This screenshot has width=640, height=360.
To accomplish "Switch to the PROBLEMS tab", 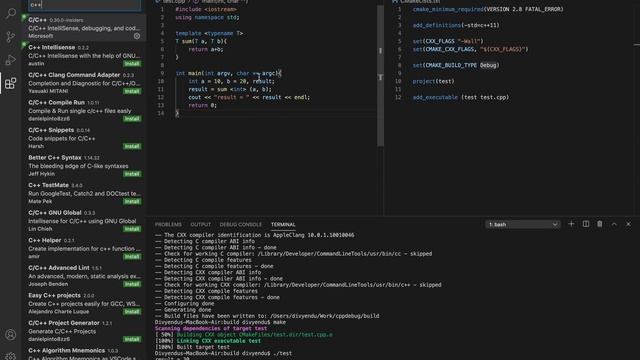I will click(168, 224).
